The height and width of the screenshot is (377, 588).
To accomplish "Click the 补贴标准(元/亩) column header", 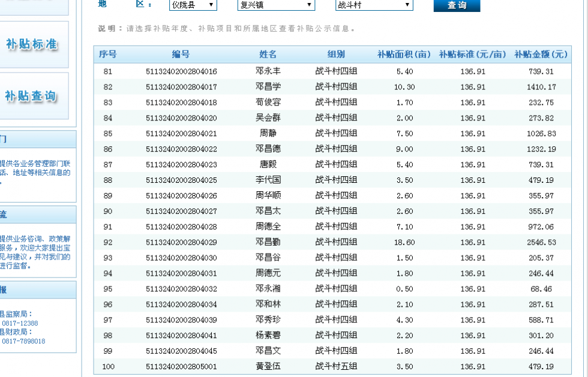I will coord(473,55).
